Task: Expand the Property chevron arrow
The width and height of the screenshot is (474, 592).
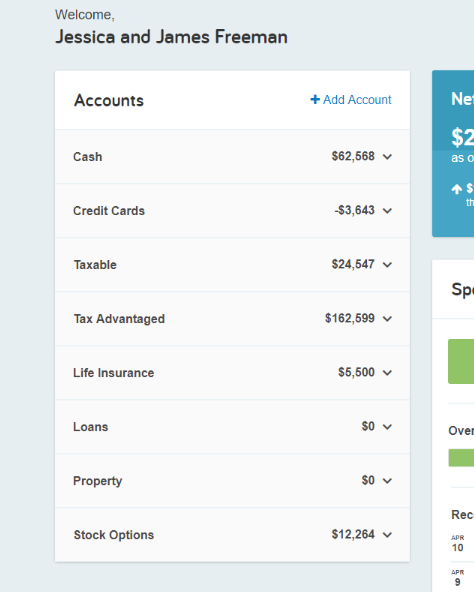Action: (x=387, y=481)
